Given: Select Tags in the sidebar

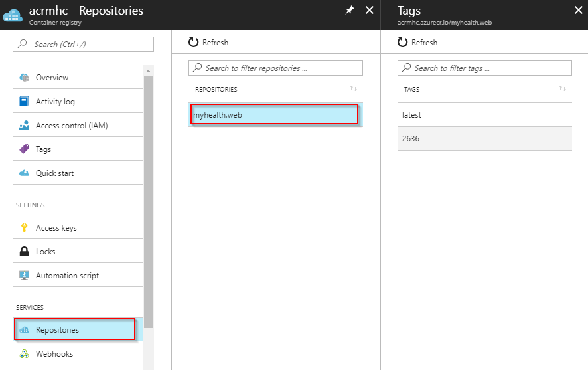Looking at the screenshot, I should [78, 149].
